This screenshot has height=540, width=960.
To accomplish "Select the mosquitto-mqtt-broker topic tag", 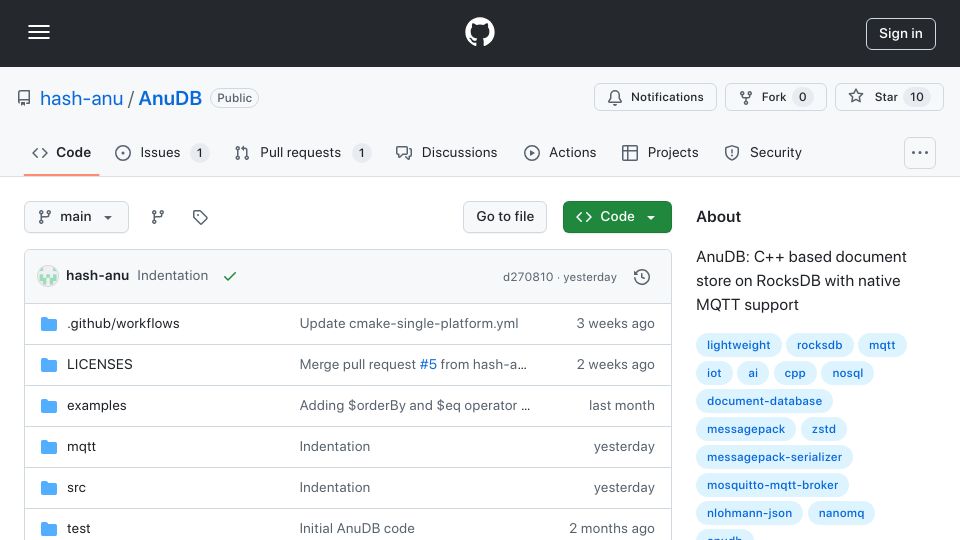I will click(x=773, y=485).
